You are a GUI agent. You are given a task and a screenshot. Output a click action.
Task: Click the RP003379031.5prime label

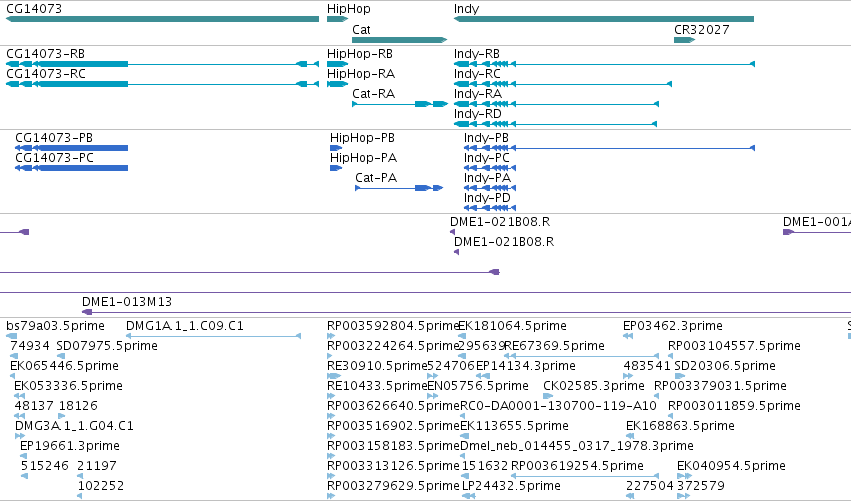coord(720,386)
